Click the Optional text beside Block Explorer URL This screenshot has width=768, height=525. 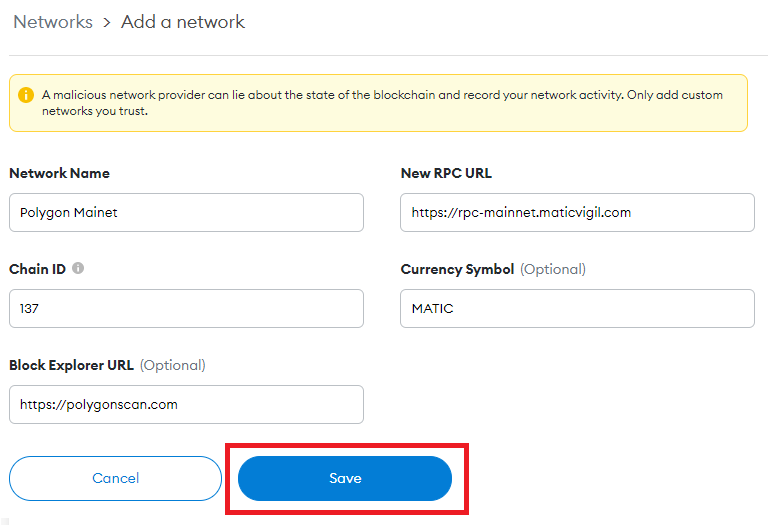coord(173,365)
